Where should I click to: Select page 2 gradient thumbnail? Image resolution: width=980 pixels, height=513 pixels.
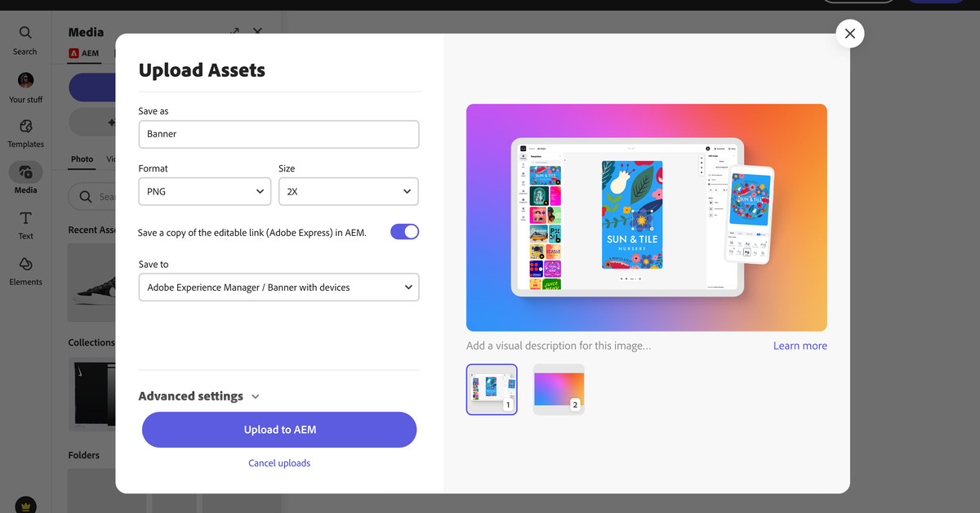[x=559, y=390]
